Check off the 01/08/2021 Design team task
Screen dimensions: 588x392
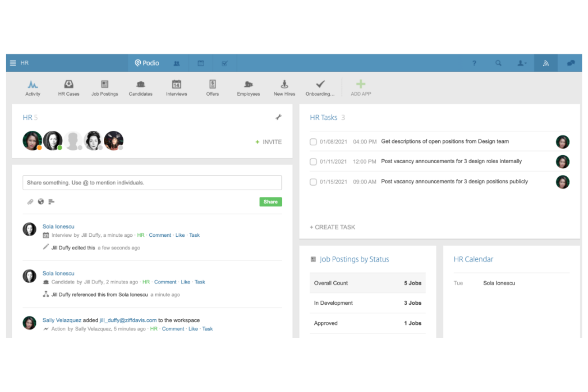(313, 142)
